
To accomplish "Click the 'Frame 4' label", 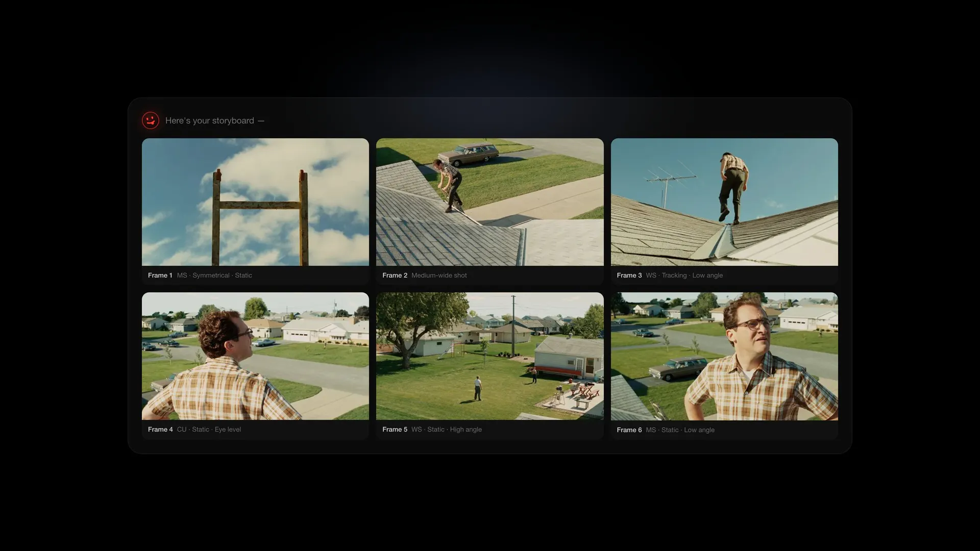I will coord(160,430).
